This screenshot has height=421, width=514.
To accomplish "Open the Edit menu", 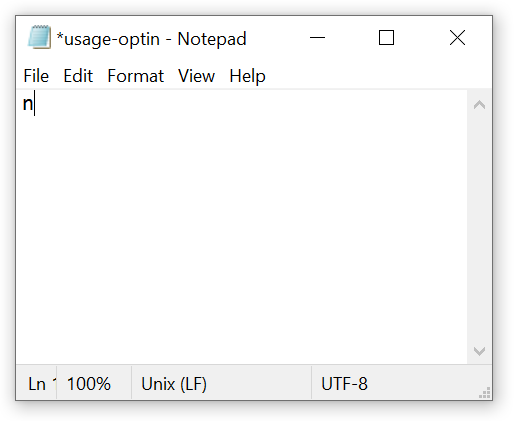I will [78, 76].
